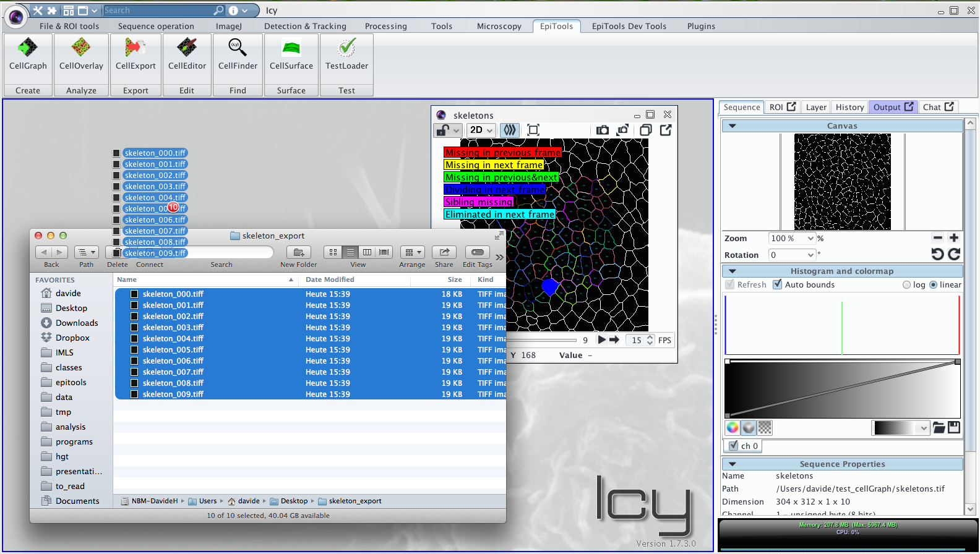Screen dimensions: 980x554
Task: Switch Finder to column view
Action: pyautogui.click(x=367, y=252)
